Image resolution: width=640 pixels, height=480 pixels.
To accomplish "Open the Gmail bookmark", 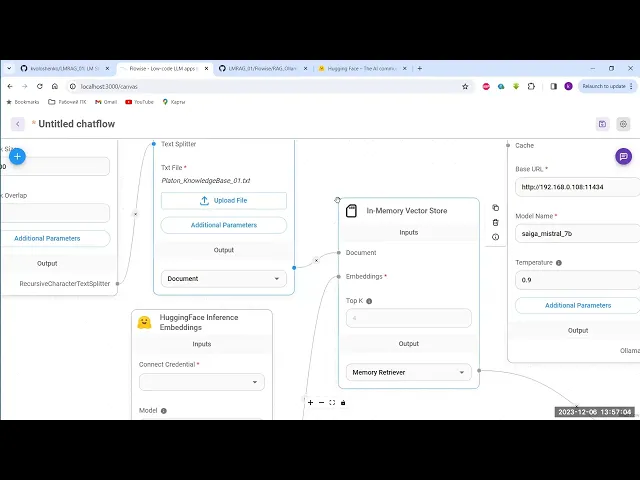I will pos(106,102).
